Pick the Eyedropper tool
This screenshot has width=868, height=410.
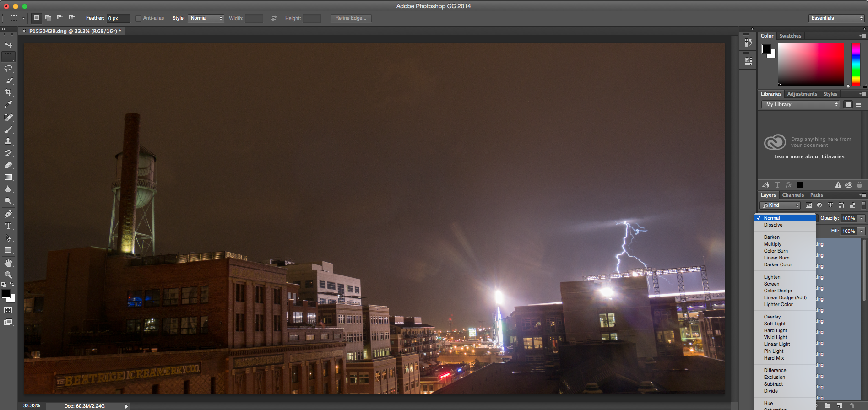point(8,105)
